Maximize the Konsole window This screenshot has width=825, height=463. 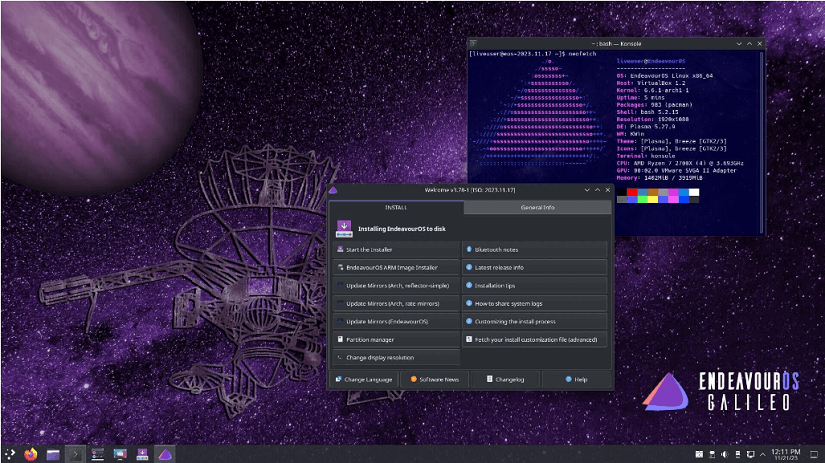(x=749, y=44)
